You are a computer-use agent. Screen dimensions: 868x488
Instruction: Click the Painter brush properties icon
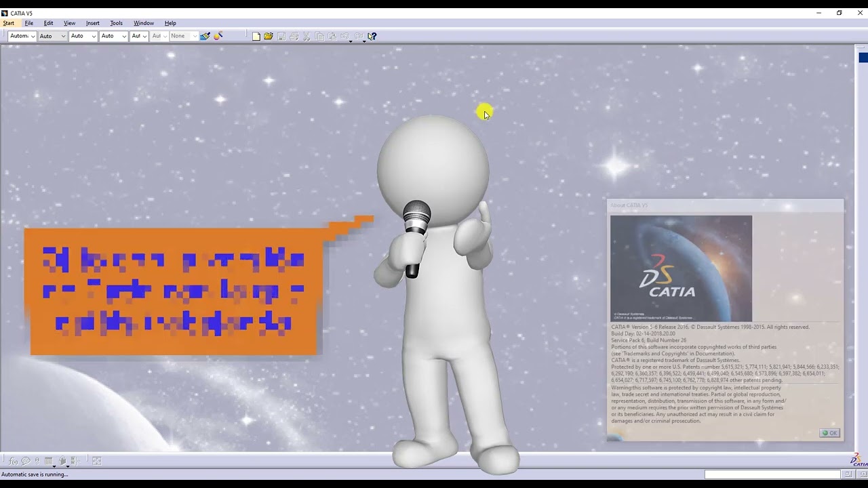coord(205,36)
